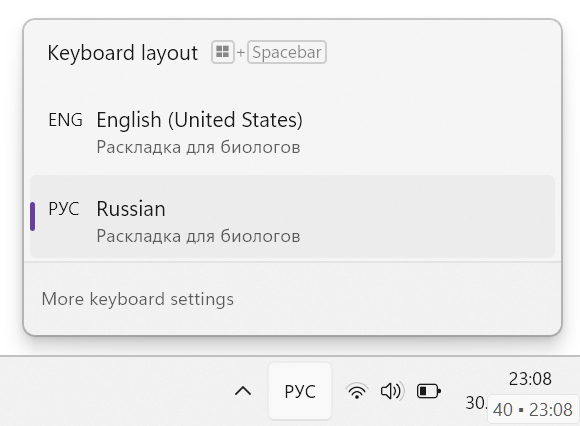Click the РУС abbreviation in the layout list

point(64,209)
